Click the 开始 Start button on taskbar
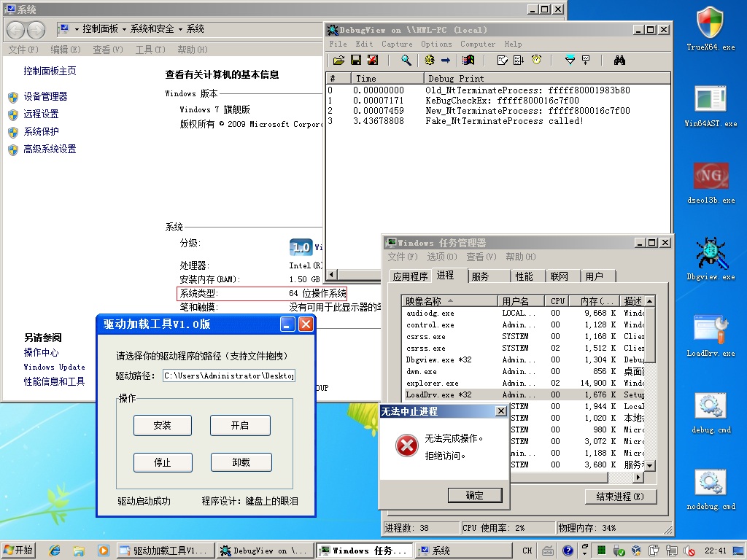 18,551
